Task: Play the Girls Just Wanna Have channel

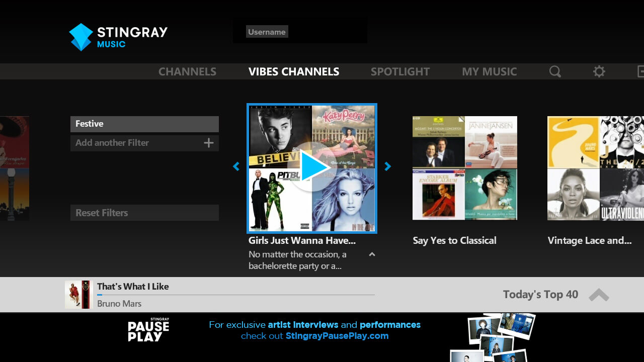Action: pos(312,167)
